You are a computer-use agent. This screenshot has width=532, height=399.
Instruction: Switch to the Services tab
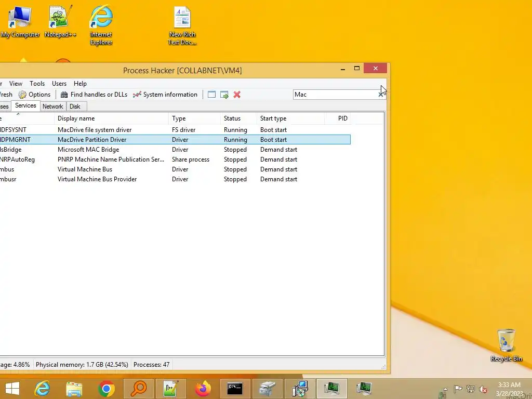tap(25, 105)
